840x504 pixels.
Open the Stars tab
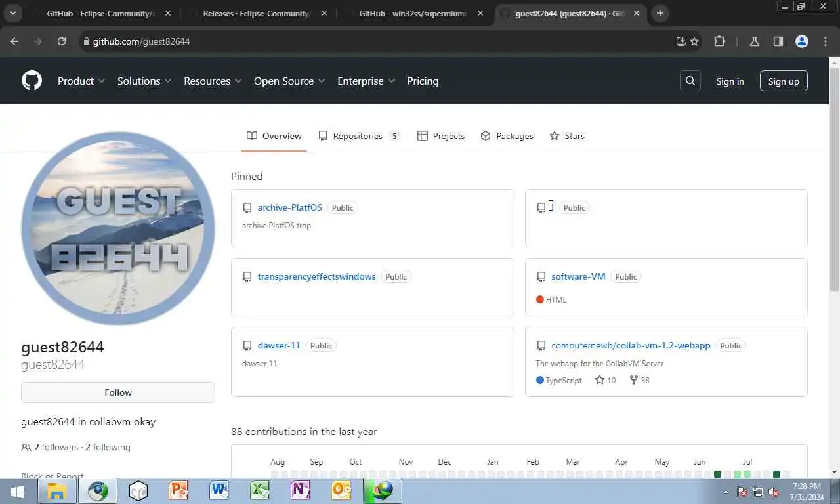pos(567,136)
